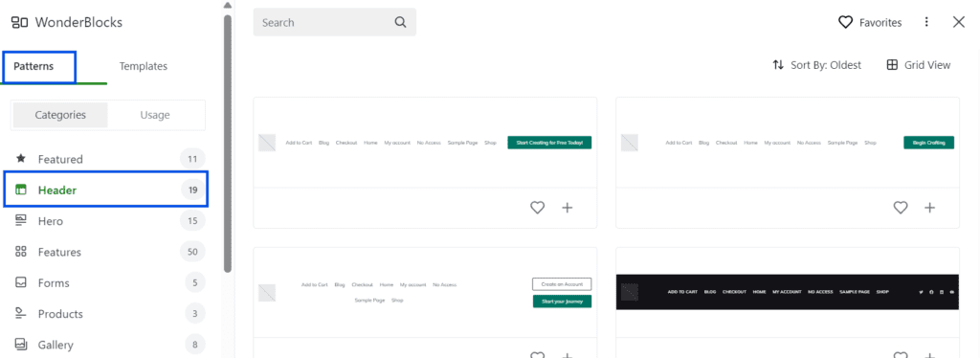Add the 'Begin Crafting' header with plus icon

[929, 208]
